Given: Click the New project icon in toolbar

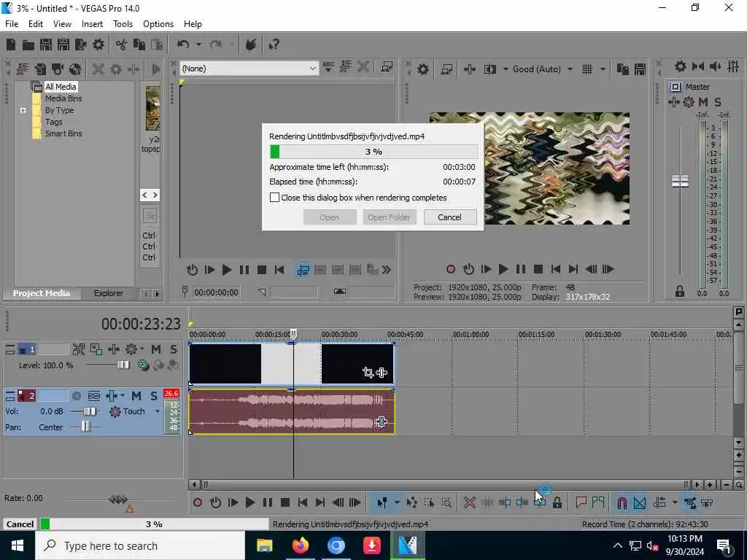Looking at the screenshot, I should [x=11, y=44].
